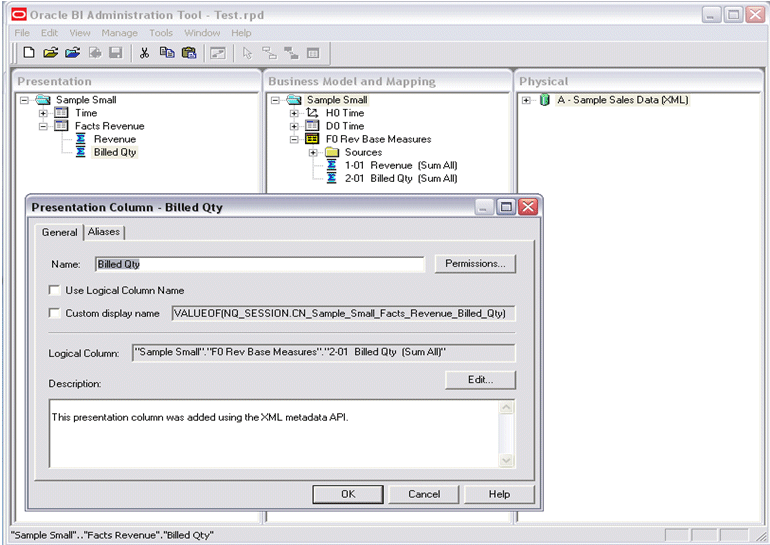Screen dimensions: 770x545
Task: Expand the D0 Time node
Action: (294, 127)
